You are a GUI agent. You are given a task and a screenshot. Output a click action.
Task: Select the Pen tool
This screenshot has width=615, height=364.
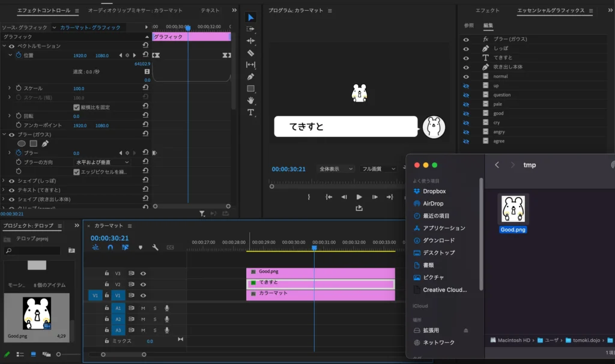pyautogui.click(x=250, y=77)
